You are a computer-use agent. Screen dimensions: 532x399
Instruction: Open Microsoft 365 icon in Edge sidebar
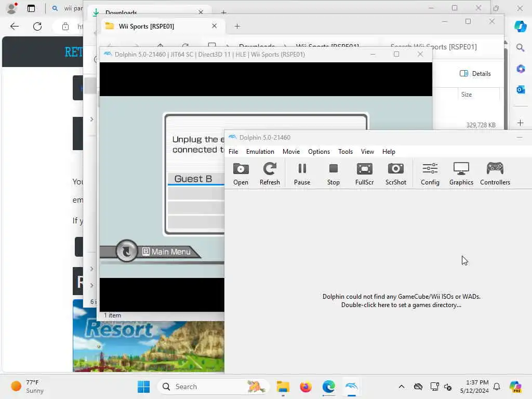point(521,69)
